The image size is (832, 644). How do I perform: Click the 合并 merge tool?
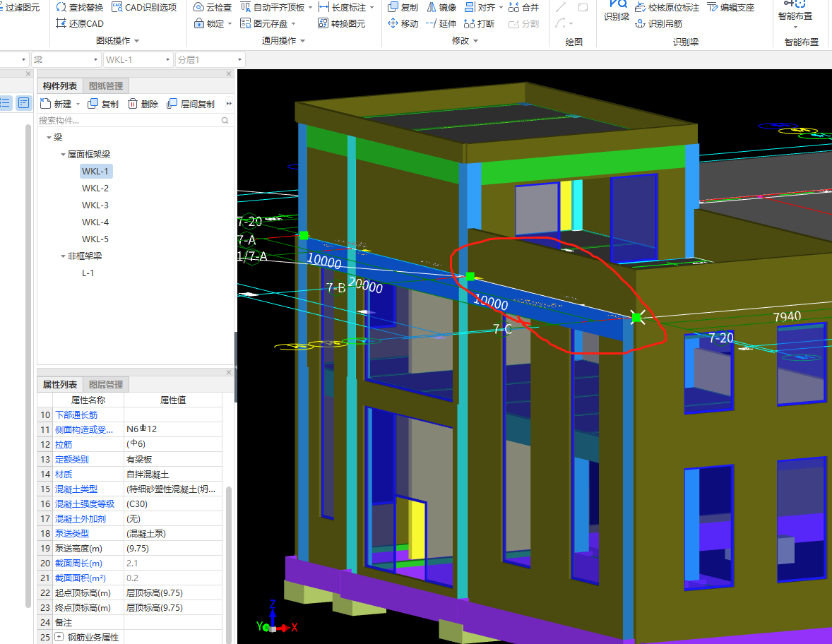click(x=523, y=8)
